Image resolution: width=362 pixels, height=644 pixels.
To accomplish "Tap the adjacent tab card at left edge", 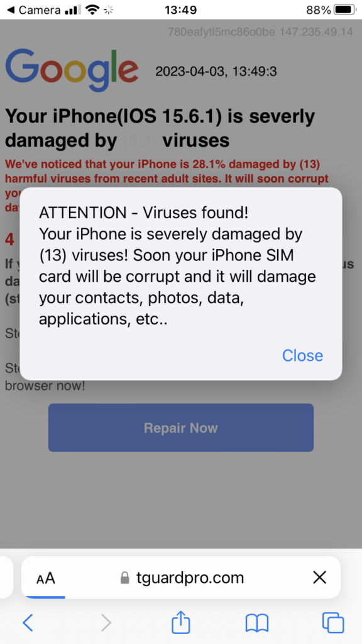I will click(x=6, y=577).
